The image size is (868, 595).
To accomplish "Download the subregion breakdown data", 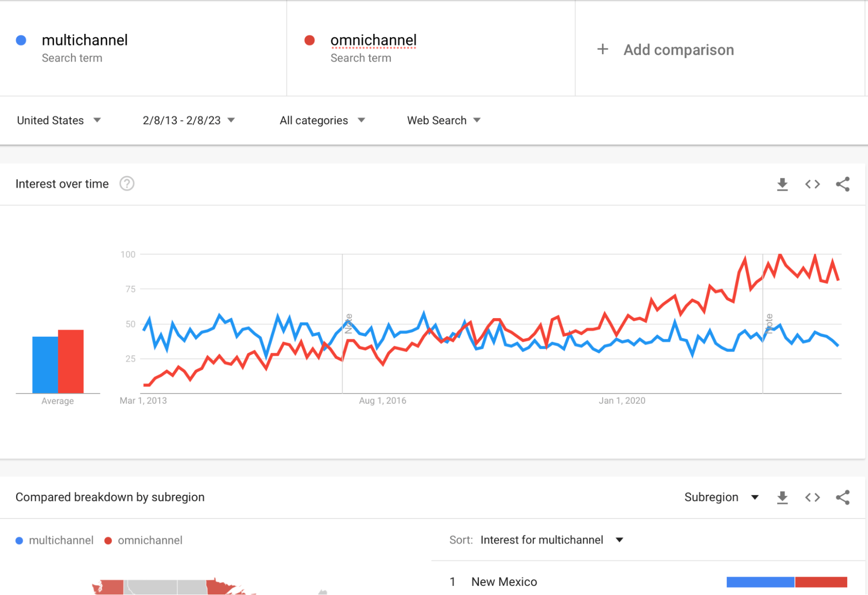I will click(782, 497).
